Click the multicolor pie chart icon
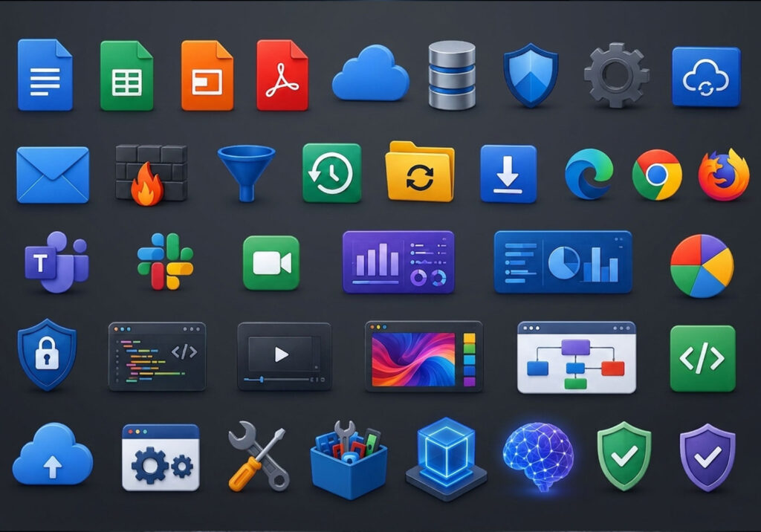 (702, 266)
